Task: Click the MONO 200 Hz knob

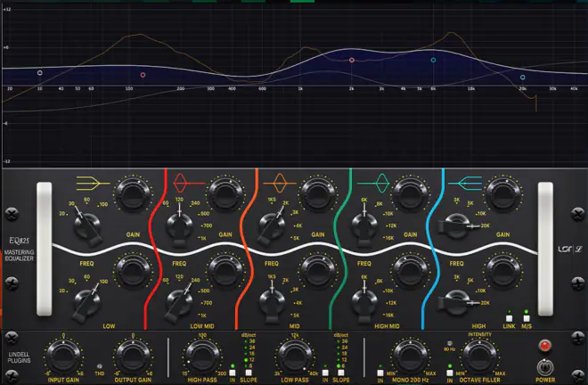Action: pyautogui.click(x=410, y=356)
